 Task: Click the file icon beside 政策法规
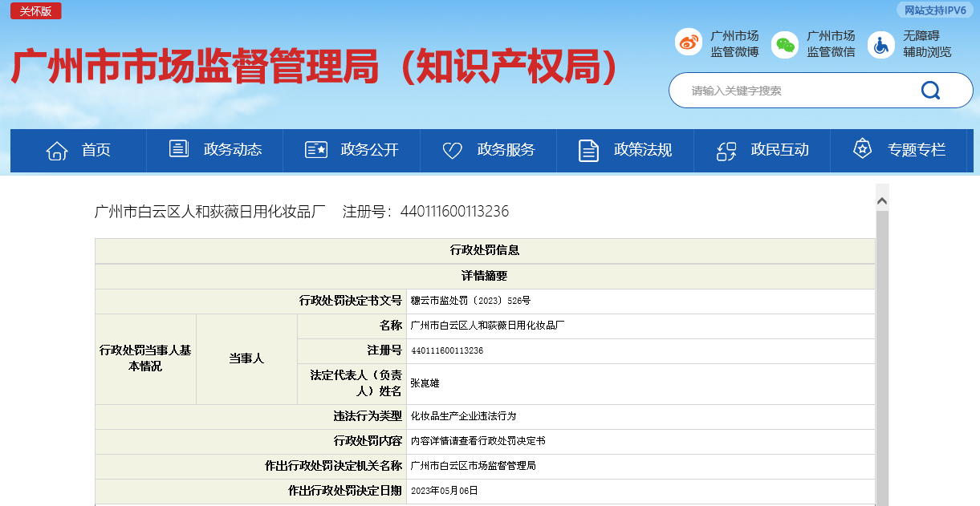[589, 150]
